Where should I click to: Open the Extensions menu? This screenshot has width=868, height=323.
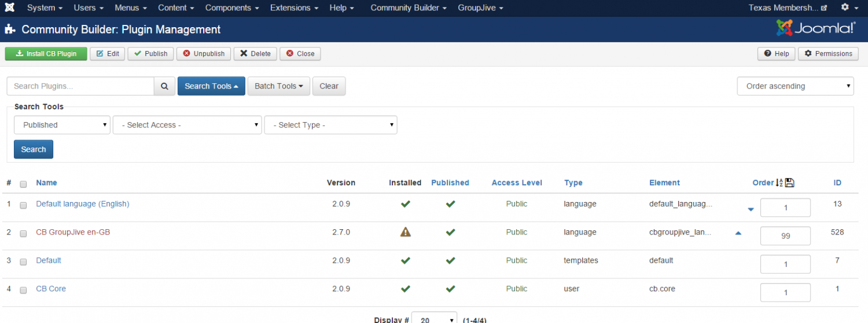pos(295,8)
